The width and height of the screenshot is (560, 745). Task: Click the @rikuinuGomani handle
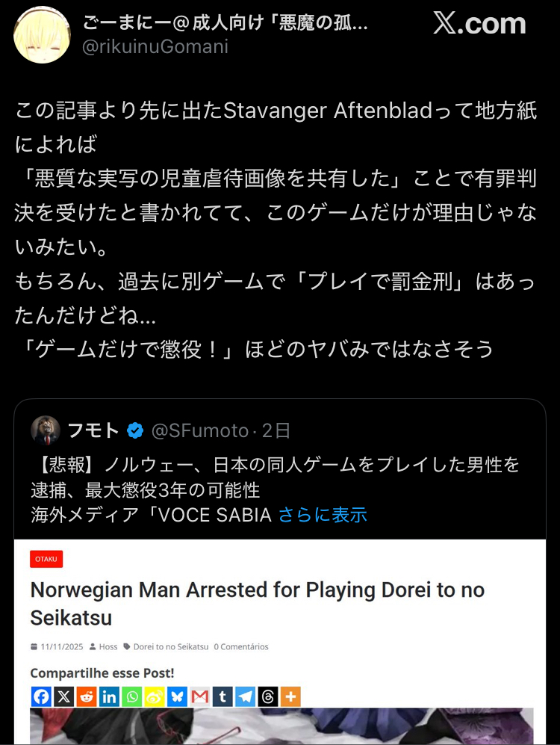155,46
